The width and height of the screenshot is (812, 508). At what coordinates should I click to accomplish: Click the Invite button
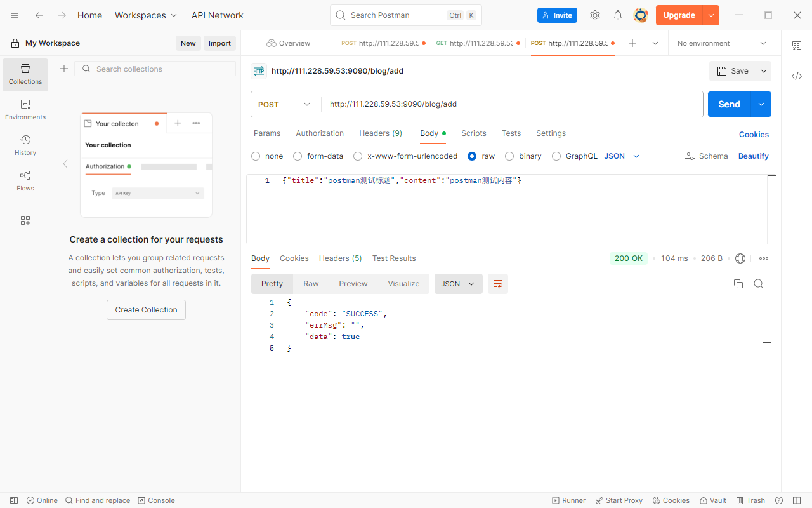point(557,15)
